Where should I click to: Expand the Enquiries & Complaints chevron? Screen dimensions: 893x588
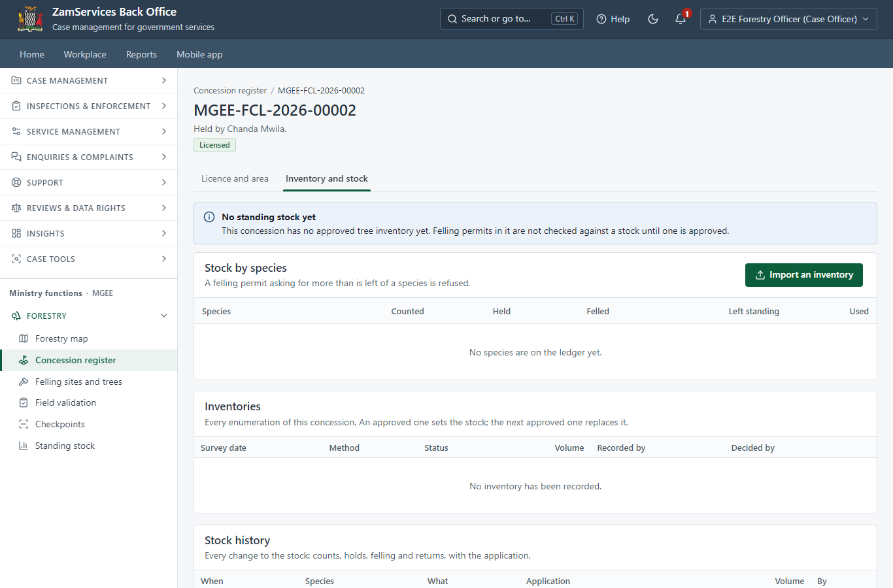pyautogui.click(x=164, y=157)
